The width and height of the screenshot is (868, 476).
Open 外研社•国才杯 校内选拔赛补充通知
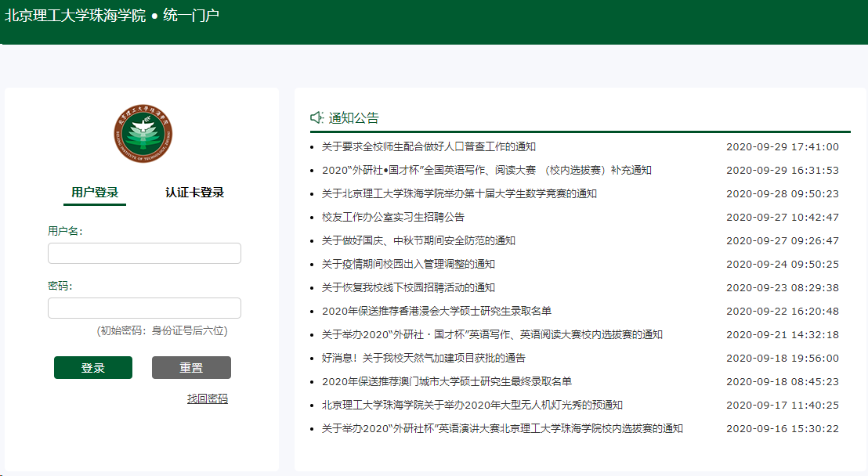486,170
